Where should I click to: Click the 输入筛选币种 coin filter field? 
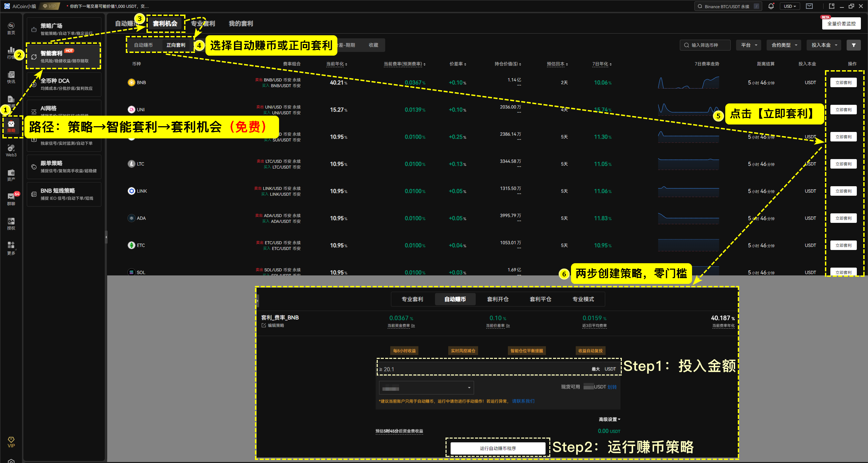pyautogui.click(x=705, y=45)
